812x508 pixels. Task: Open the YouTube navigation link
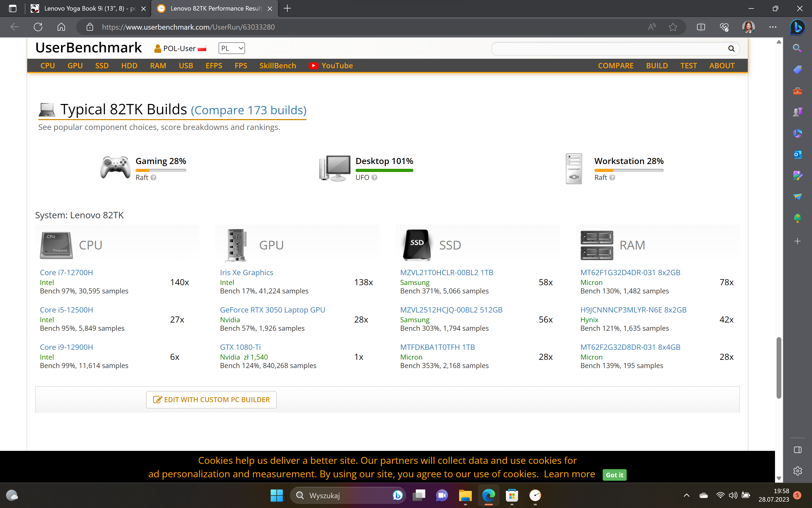(331, 66)
